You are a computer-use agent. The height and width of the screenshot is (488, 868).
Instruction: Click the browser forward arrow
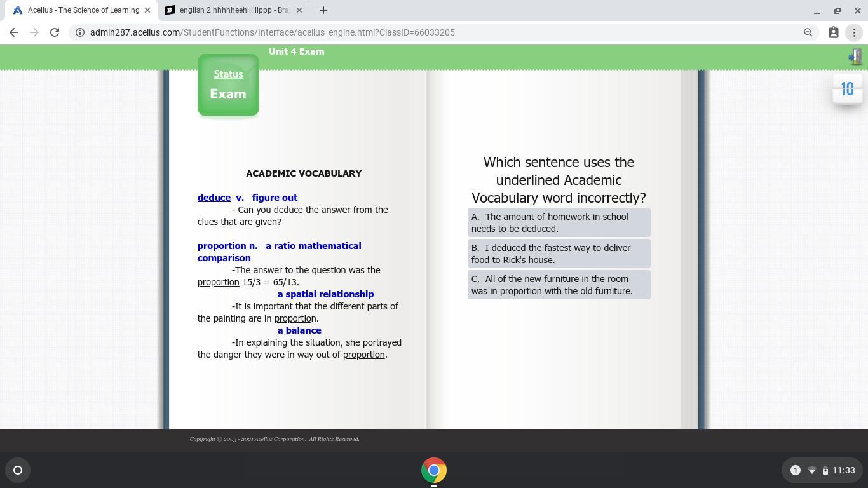coord(34,32)
